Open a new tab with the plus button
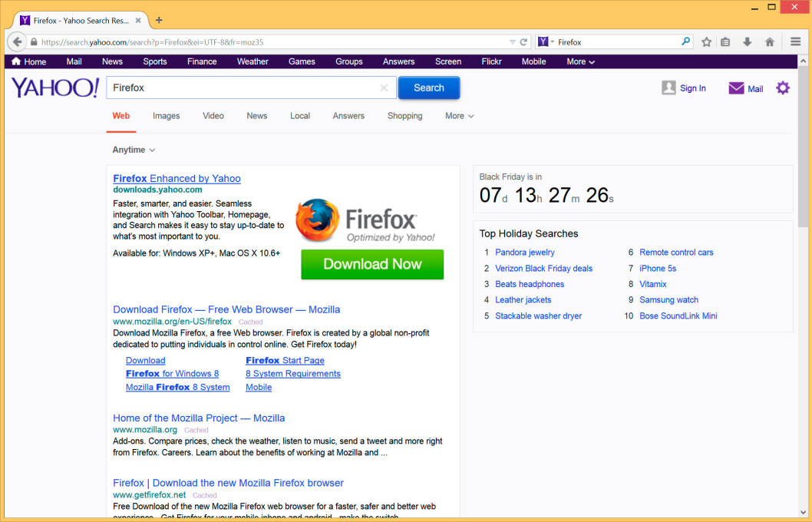The height and width of the screenshot is (522, 812). pyautogui.click(x=159, y=20)
